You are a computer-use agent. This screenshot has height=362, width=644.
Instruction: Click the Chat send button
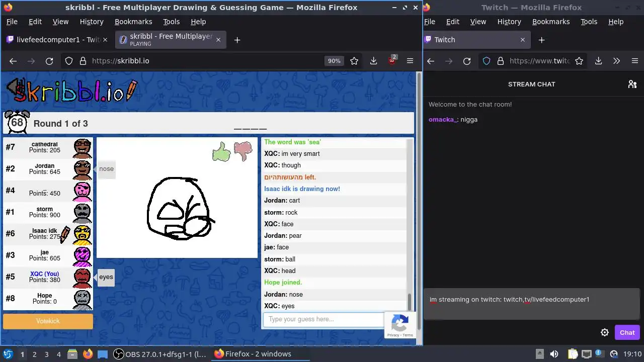pyautogui.click(x=627, y=332)
